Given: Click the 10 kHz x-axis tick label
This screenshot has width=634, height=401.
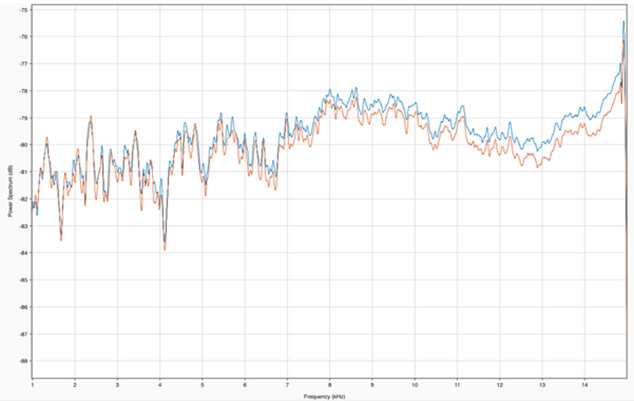Looking at the screenshot, I should [414, 384].
